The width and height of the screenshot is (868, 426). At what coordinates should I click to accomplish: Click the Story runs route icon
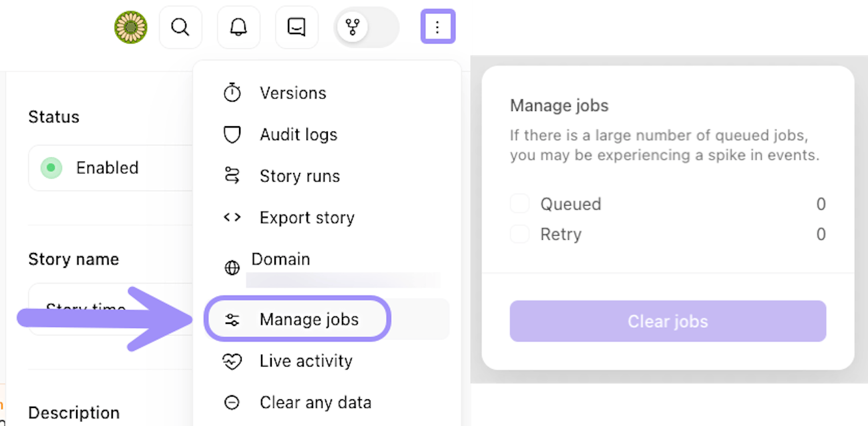232,176
